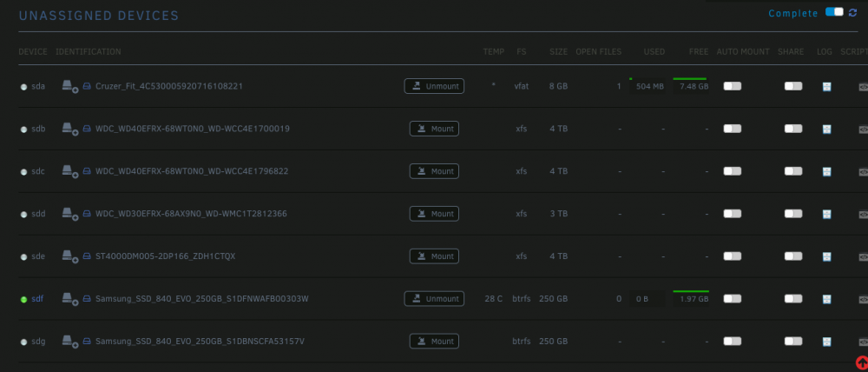Turn on share for sdb
The width and height of the screenshot is (868, 372).
793,129
